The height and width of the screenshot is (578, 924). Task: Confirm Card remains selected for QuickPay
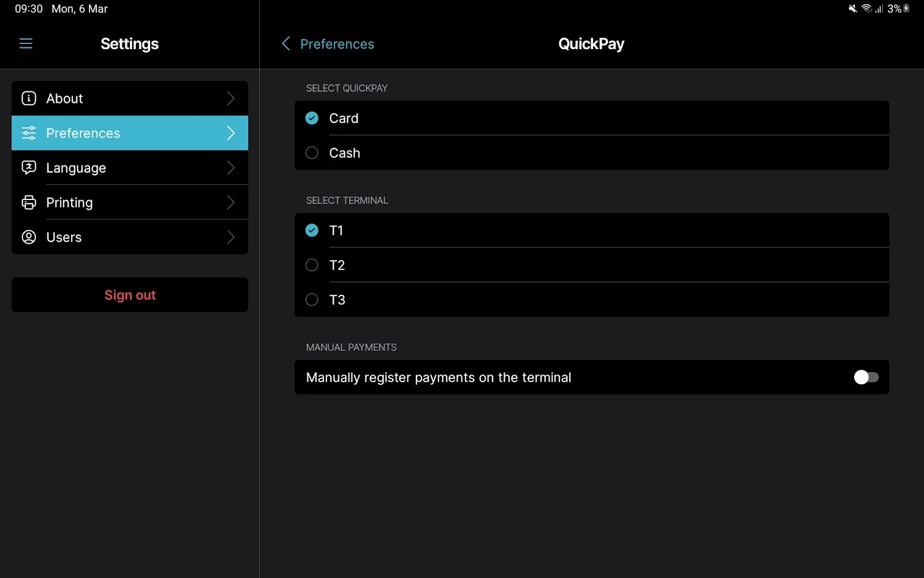tap(311, 118)
